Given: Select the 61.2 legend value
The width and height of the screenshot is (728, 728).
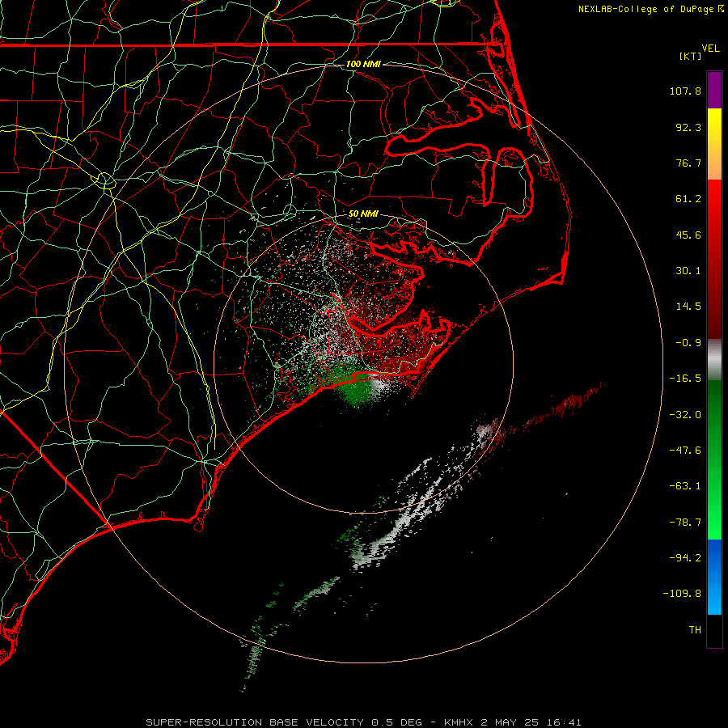Looking at the screenshot, I should pyautogui.click(x=688, y=199).
